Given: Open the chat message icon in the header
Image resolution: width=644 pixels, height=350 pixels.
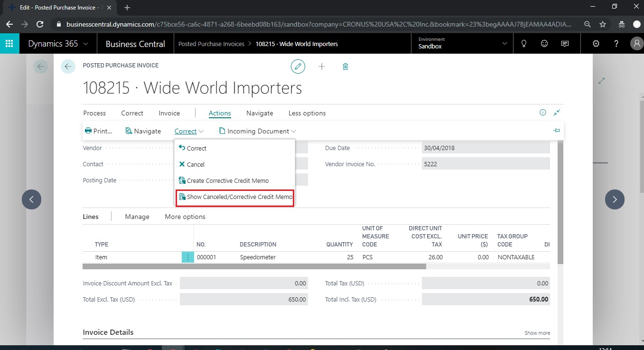Looking at the screenshot, I should (x=565, y=44).
